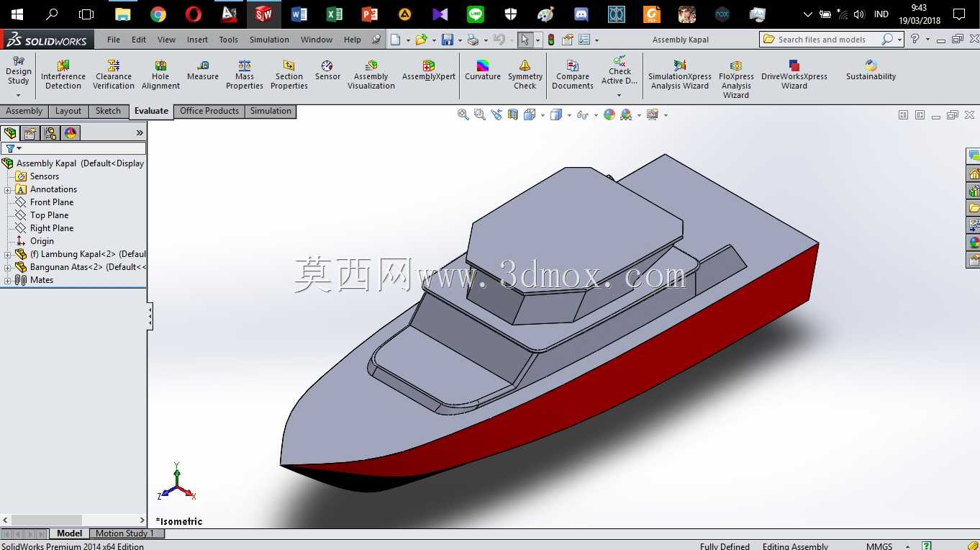Click the Zoom to Fit icon
The width and height of the screenshot is (980, 550).
pos(463,114)
